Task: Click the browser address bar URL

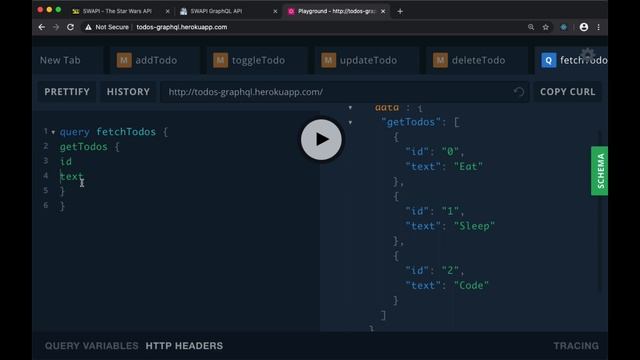Action: tap(182, 27)
